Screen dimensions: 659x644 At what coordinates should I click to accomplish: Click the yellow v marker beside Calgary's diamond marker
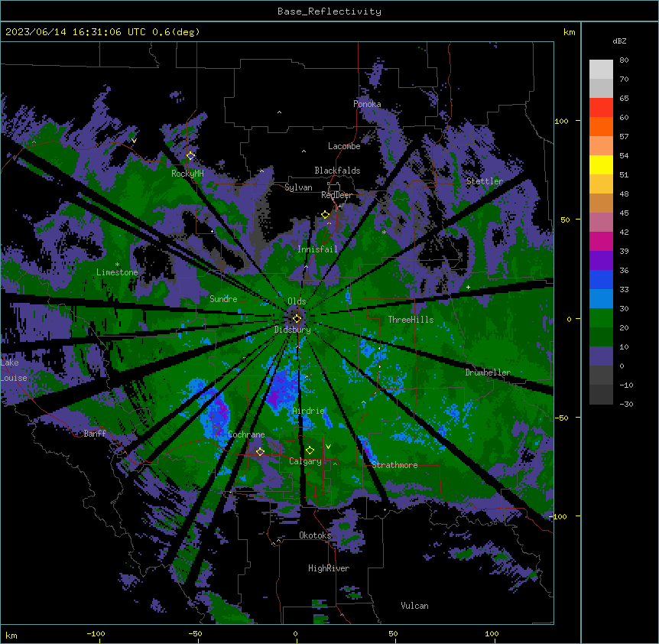[328, 447]
